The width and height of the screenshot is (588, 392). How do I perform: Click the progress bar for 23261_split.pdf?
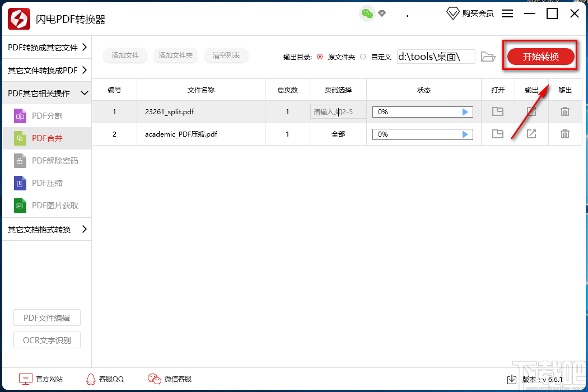click(x=423, y=111)
